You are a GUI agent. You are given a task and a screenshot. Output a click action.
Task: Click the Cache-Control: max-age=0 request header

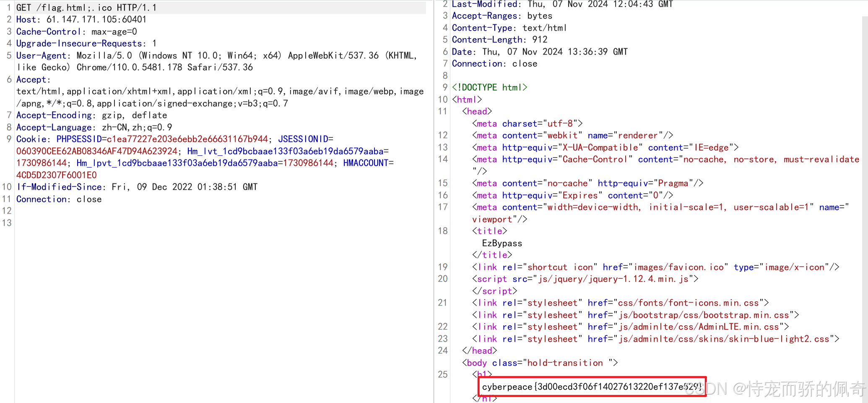coord(77,31)
